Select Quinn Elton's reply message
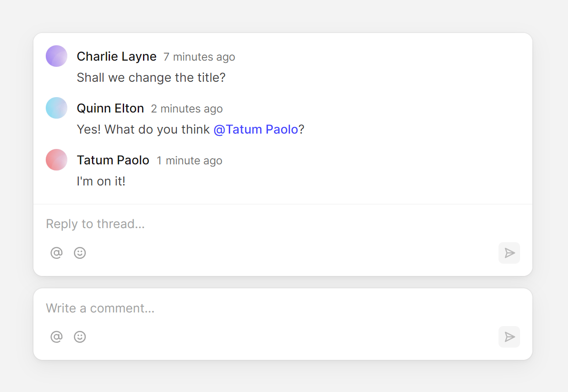The width and height of the screenshot is (568, 392). [x=190, y=129]
